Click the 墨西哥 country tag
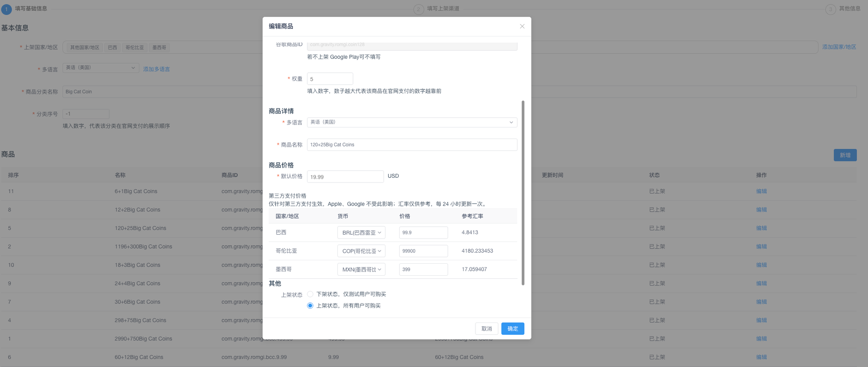This screenshot has height=367, width=868. point(159,48)
